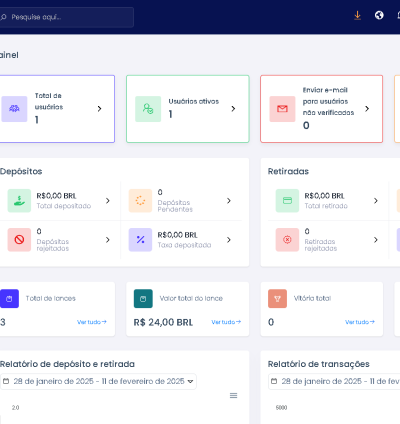The image size is (400, 424).
Task: Open Total de usuários card chevron
Action: pyautogui.click(x=99, y=109)
